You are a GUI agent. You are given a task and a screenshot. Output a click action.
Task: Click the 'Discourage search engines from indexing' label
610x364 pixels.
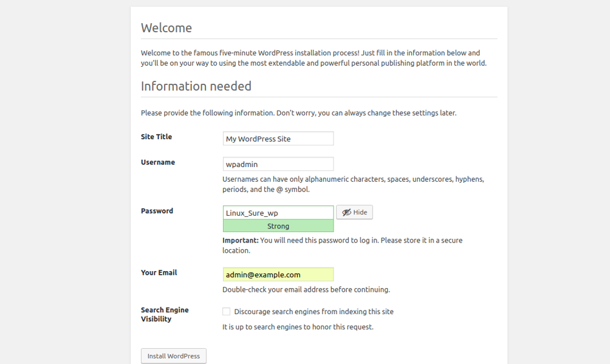point(314,312)
